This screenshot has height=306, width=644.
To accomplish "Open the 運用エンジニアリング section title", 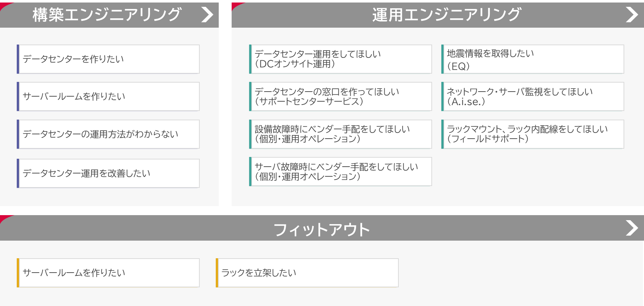I will point(446,15).
